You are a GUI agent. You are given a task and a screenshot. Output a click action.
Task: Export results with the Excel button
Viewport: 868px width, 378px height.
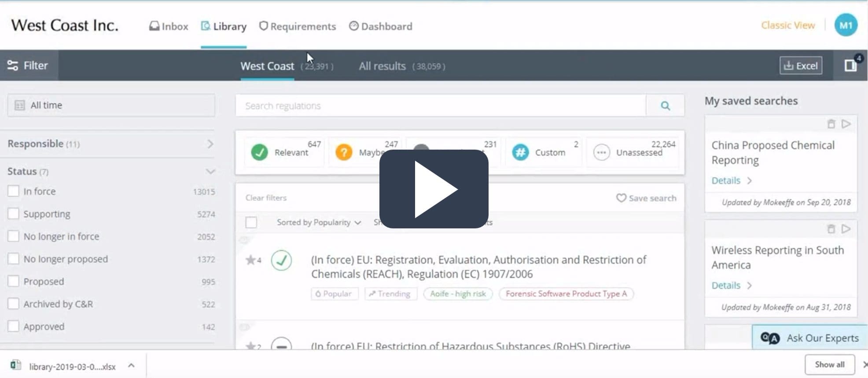pos(801,66)
